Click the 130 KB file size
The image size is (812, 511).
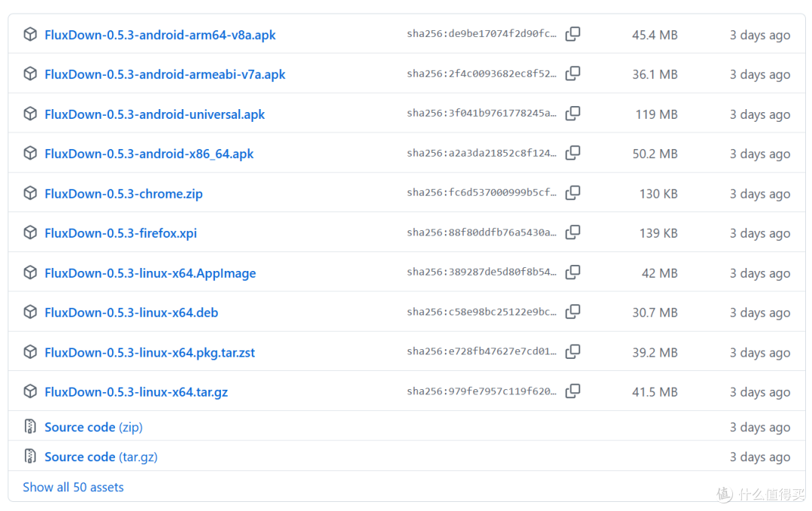658,193
